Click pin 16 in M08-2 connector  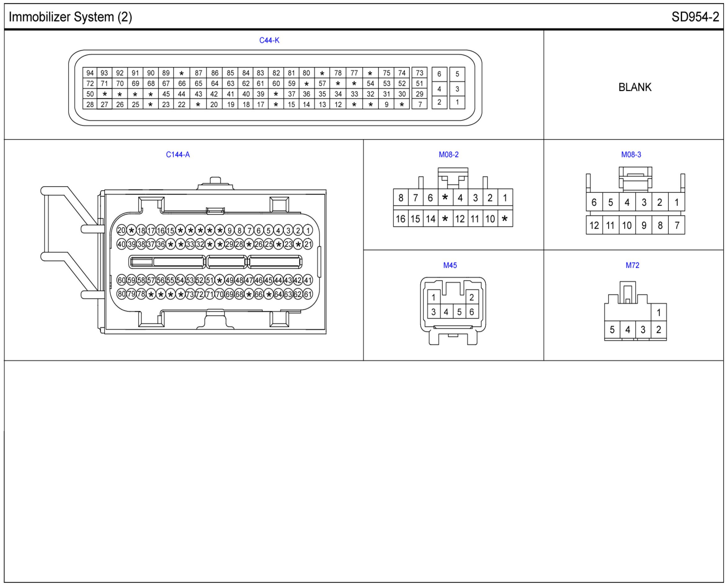400,219
